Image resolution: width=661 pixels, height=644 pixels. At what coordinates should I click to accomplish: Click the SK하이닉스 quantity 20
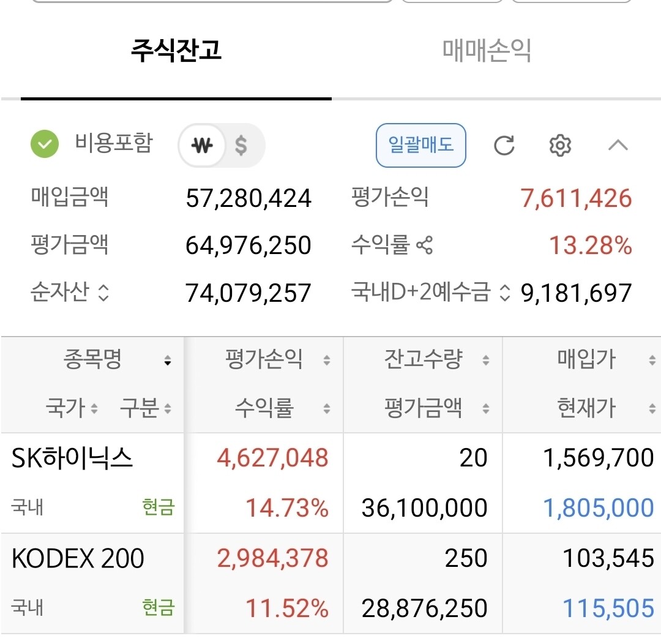[x=473, y=458]
